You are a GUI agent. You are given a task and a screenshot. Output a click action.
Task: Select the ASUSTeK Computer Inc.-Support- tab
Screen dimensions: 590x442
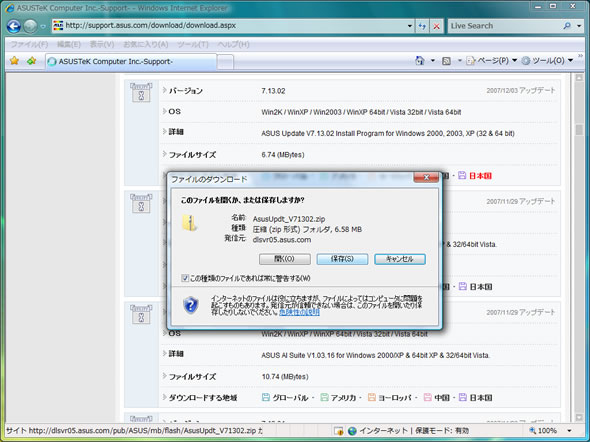(131, 61)
